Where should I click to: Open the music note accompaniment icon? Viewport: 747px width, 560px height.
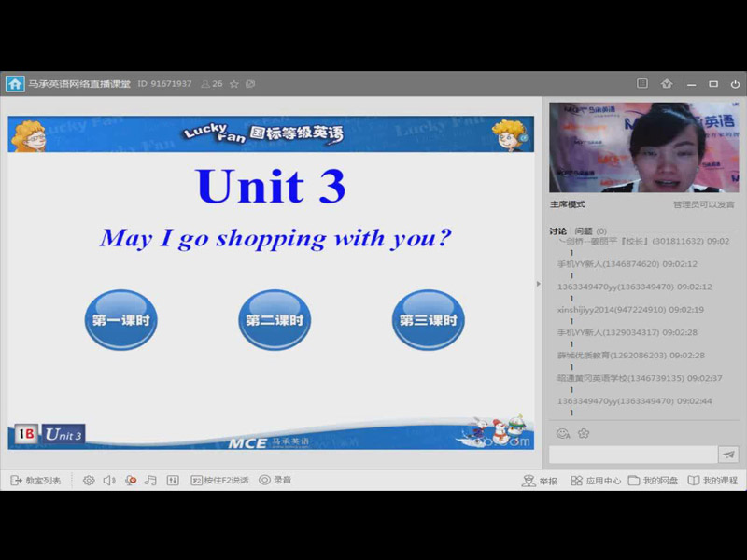[x=151, y=480]
